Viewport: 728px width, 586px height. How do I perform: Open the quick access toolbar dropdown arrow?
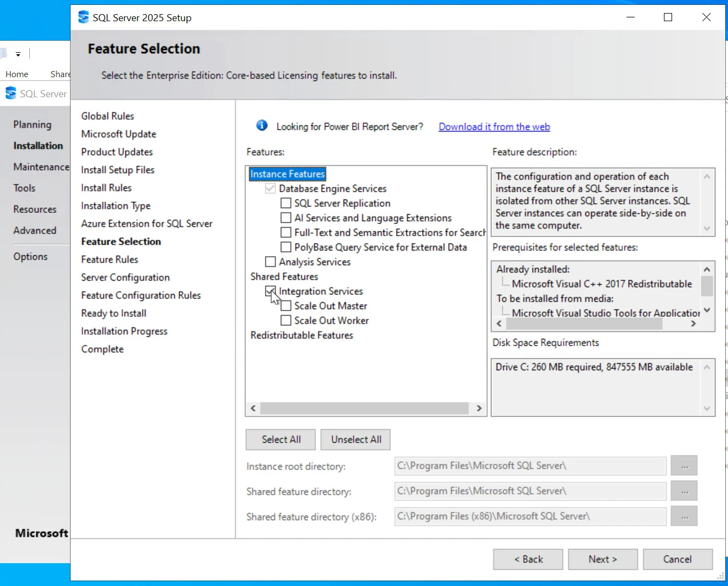18,54
